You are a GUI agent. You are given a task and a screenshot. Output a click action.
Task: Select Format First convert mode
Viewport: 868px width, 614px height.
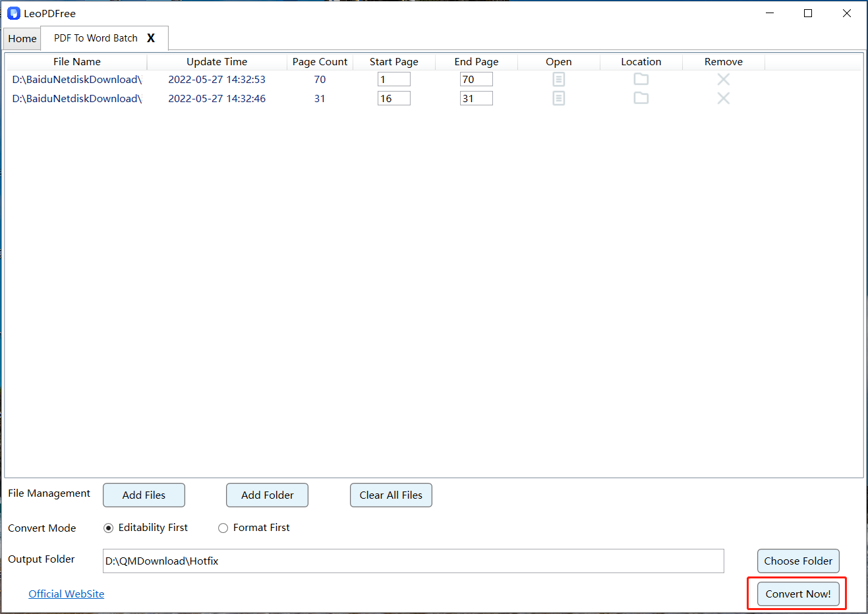tap(223, 528)
